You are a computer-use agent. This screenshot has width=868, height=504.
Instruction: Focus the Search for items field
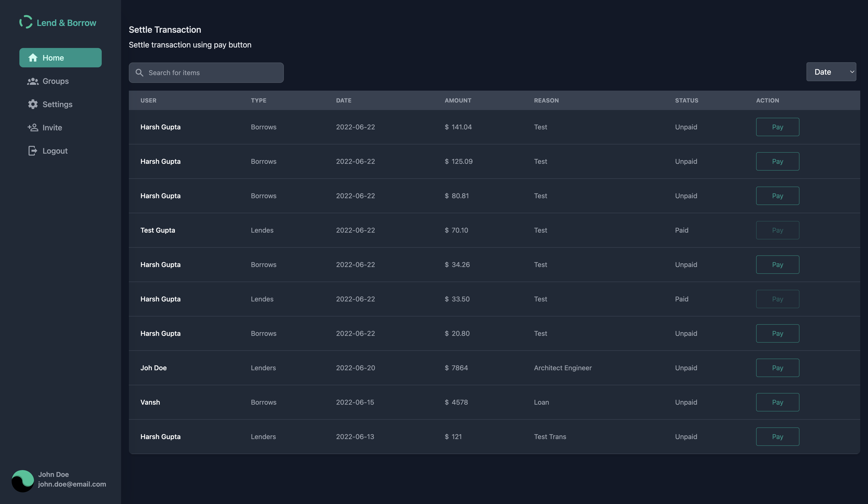(214, 73)
